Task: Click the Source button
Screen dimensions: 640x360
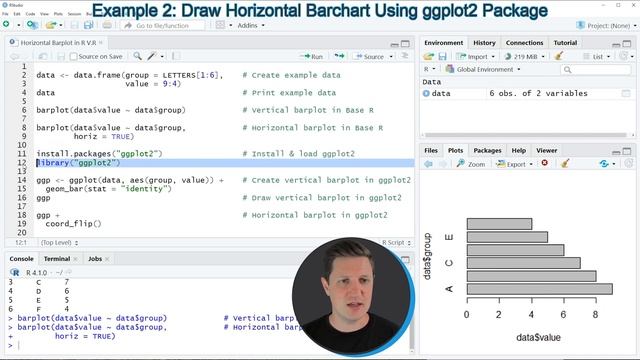Action: tap(369, 56)
